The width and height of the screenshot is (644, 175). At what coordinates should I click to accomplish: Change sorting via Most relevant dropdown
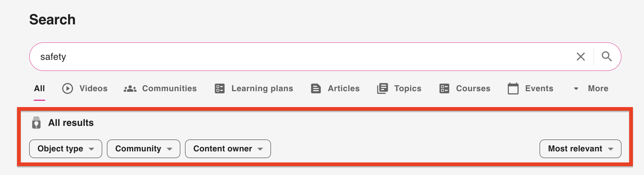[580, 149]
